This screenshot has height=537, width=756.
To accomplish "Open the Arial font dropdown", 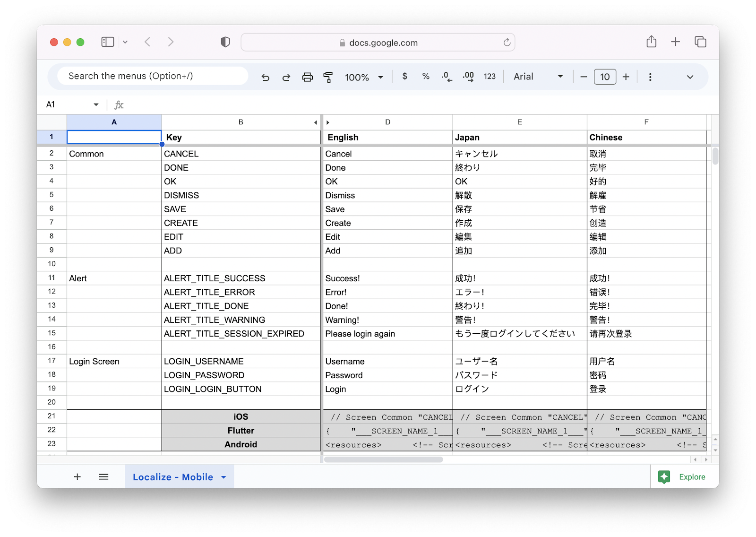I will 538,77.
